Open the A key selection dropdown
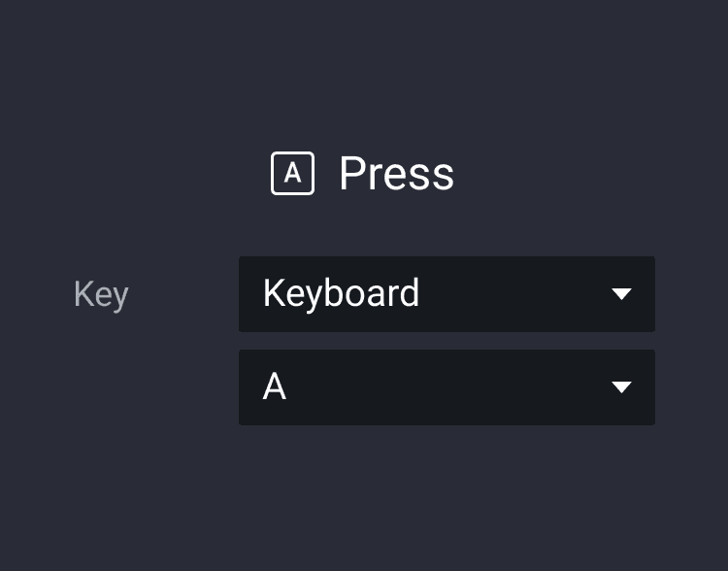 pos(447,387)
